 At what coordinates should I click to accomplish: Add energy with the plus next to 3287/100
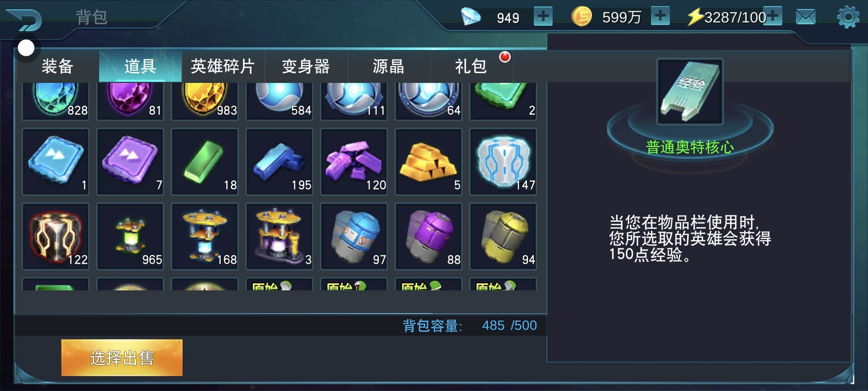coord(773,16)
